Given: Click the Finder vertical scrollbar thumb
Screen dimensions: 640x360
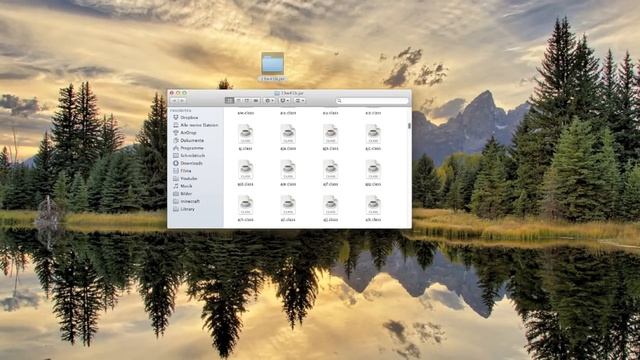Looking at the screenshot, I should tap(409, 126).
